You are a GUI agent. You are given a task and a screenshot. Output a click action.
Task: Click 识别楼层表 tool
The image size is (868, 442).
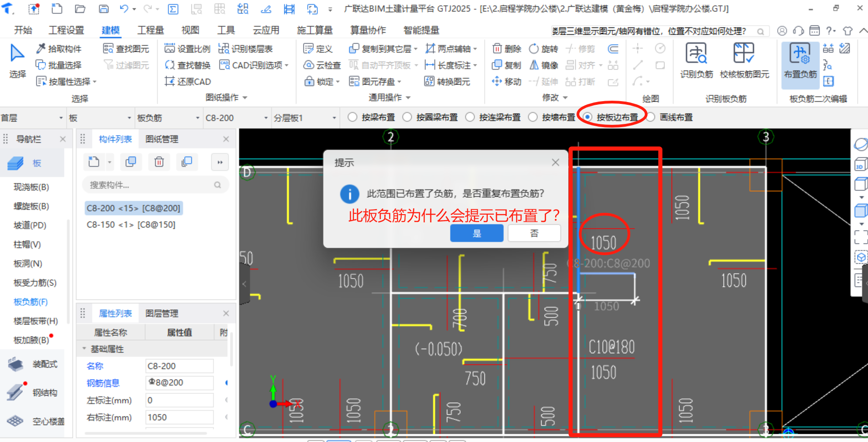[246, 49]
